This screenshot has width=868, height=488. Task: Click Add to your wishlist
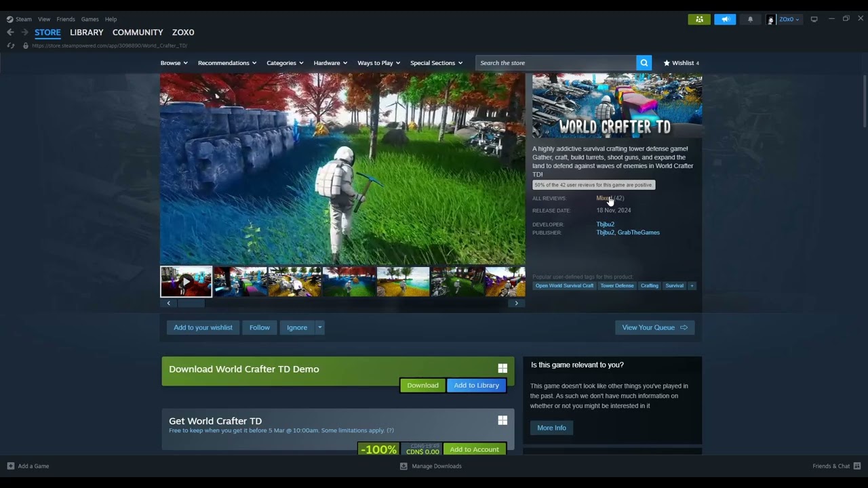pos(203,327)
